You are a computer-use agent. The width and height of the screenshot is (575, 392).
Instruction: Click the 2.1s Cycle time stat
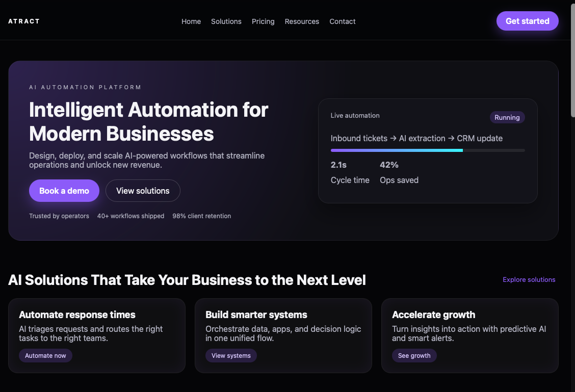click(x=350, y=172)
